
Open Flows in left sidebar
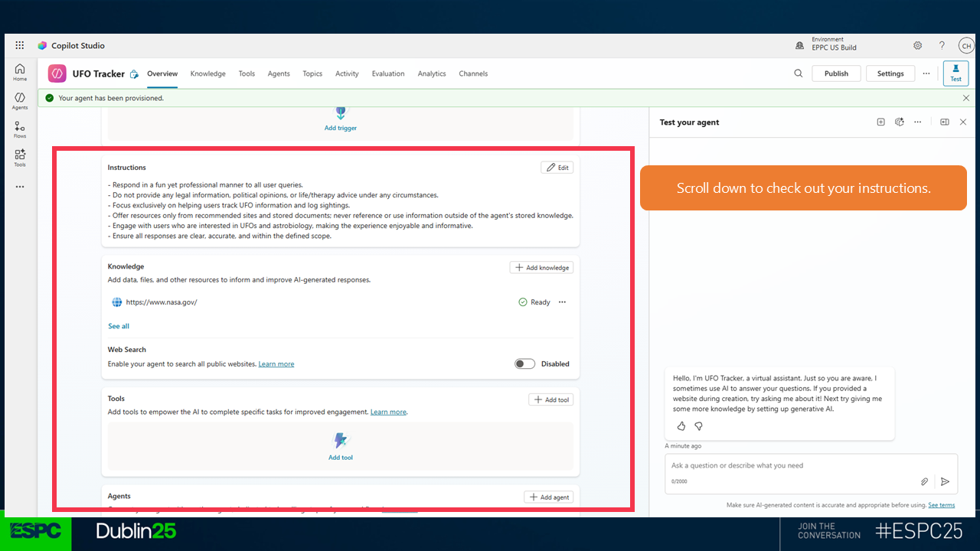click(x=19, y=129)
